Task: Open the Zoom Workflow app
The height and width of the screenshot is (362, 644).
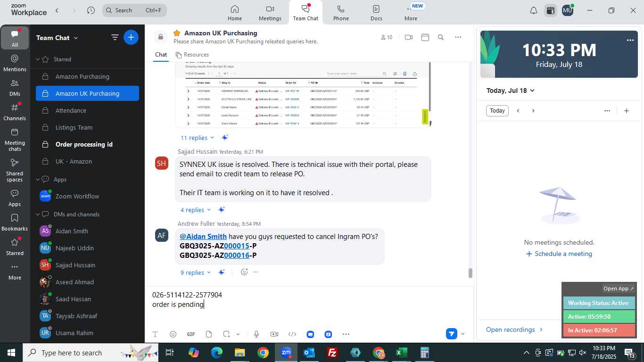Action: coord(87,196)
